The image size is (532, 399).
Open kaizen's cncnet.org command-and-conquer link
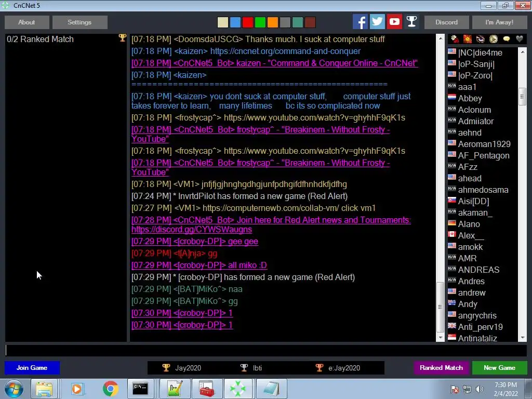[x=285, y=51]
